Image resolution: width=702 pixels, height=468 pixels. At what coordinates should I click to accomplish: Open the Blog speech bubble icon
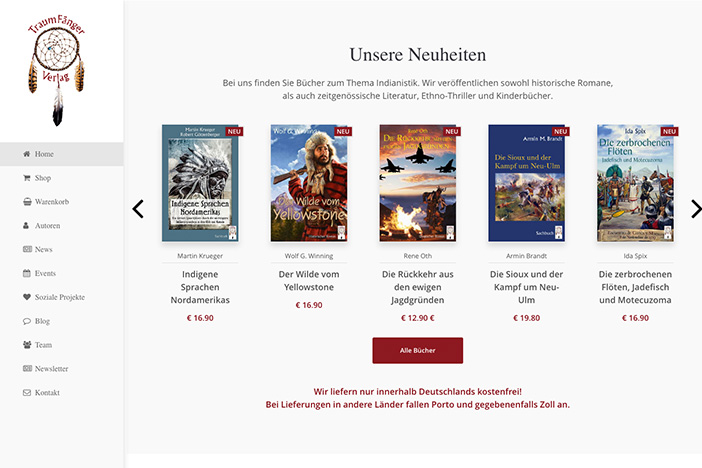27,321
